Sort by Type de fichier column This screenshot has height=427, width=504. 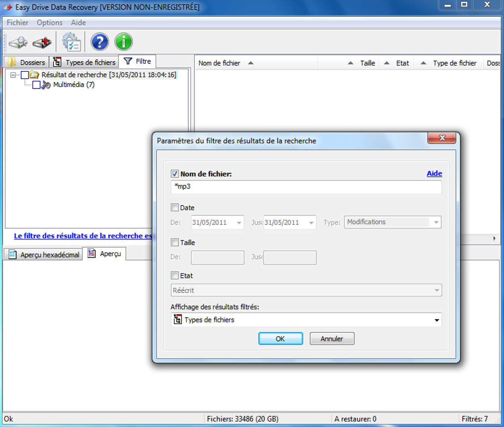pos(449,63)
